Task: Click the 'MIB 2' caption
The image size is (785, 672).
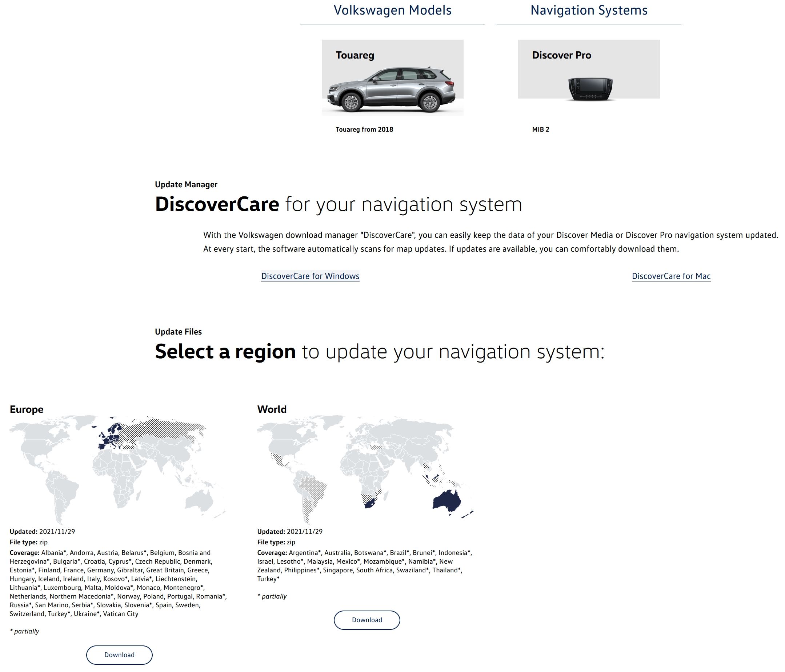Action: click(x=541, y=129)
